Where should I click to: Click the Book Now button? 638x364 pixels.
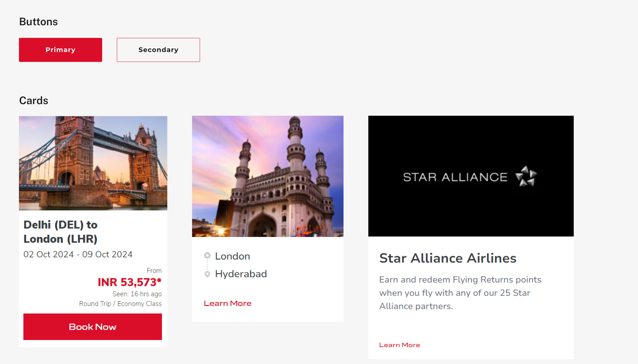tap(93, 327)
